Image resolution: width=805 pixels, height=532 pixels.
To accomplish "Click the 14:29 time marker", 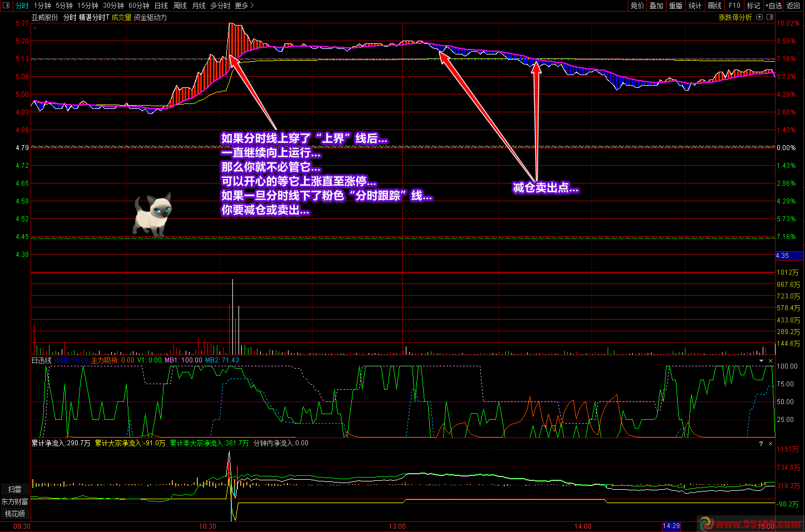I will pos(671,526).
